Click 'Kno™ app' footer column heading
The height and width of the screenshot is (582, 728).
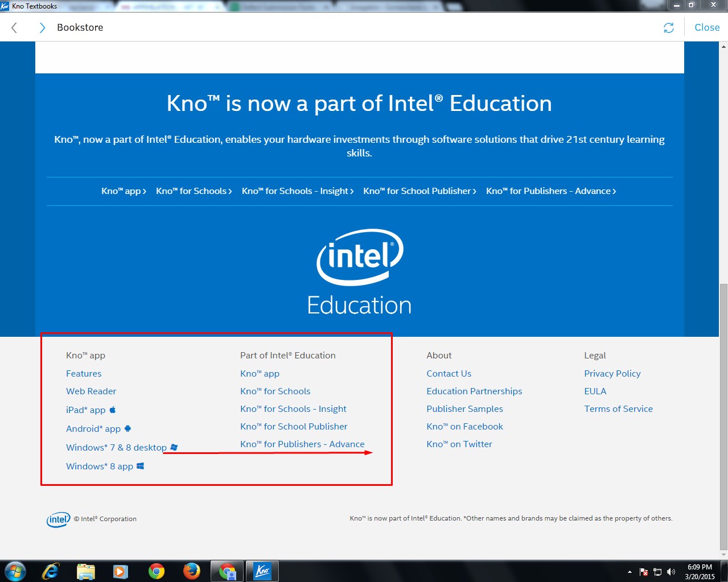click(85, 356)
